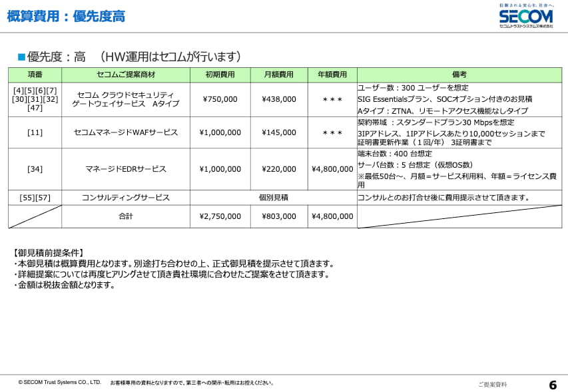Click the ¥145,000 monthly cost cell
Screen dimensions: 568x392
click(x=279, y=132)
